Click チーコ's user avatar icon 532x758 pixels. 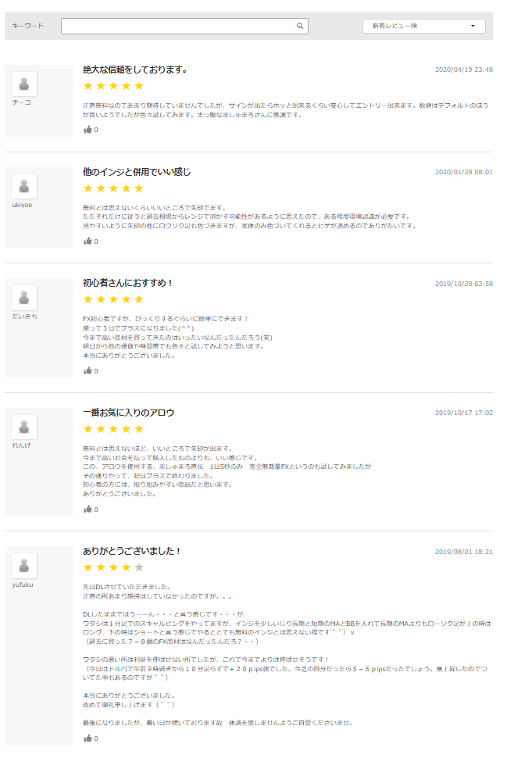point(24,84)
